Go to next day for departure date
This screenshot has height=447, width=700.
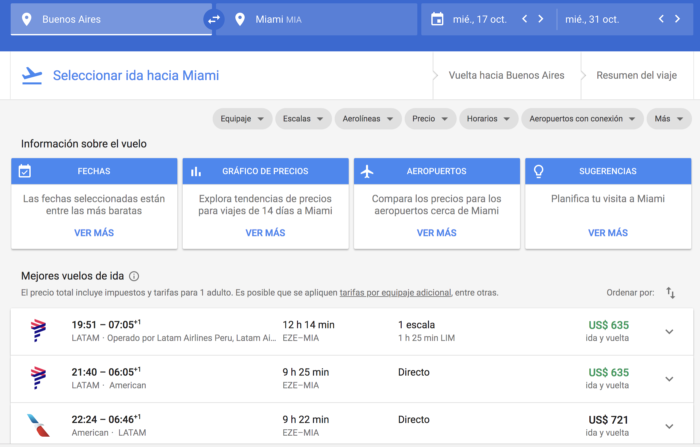tap(540, 19)
